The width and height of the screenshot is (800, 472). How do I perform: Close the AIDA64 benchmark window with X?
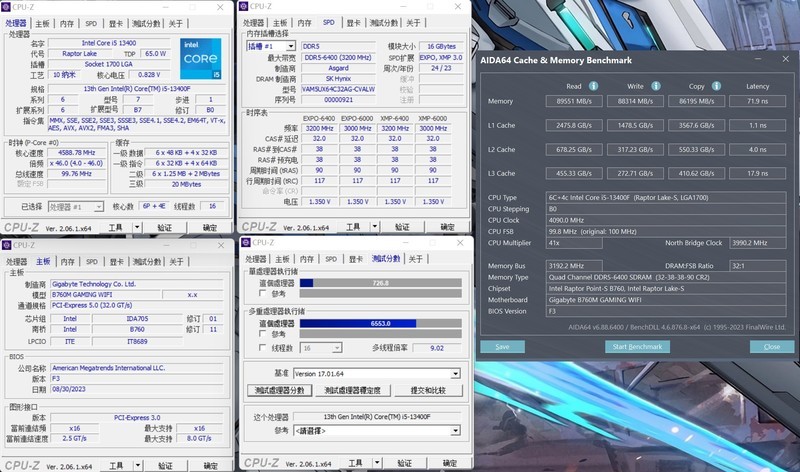point(785,59)
